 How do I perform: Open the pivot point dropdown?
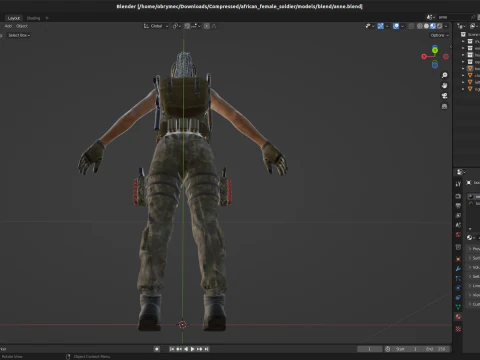pyautogui.click(x=177, y=26)
